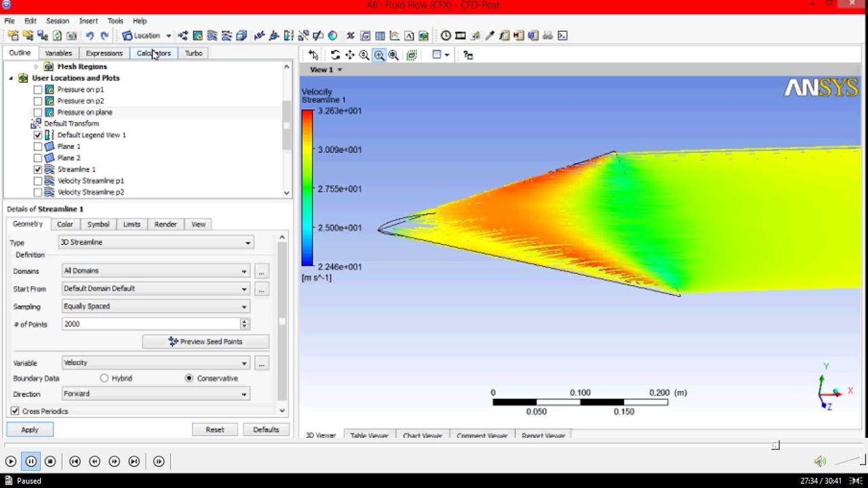Open the View 1 dropdown in viewer
868x488 pixels.
pyautogui.click(x=326, y=70)
